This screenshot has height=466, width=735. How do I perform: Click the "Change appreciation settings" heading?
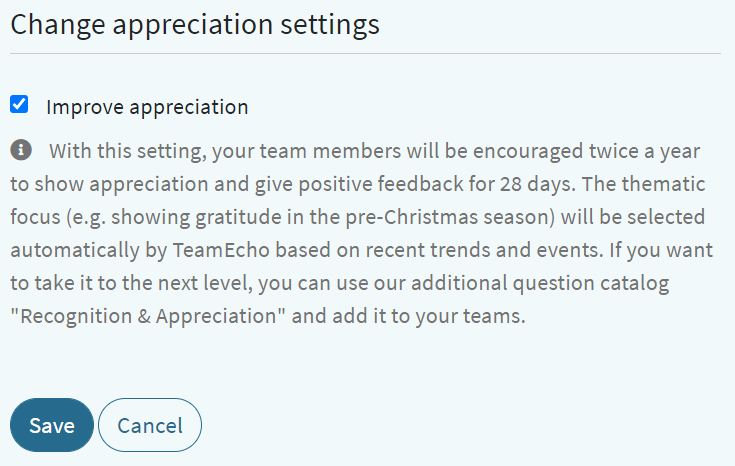click(195, 25)
